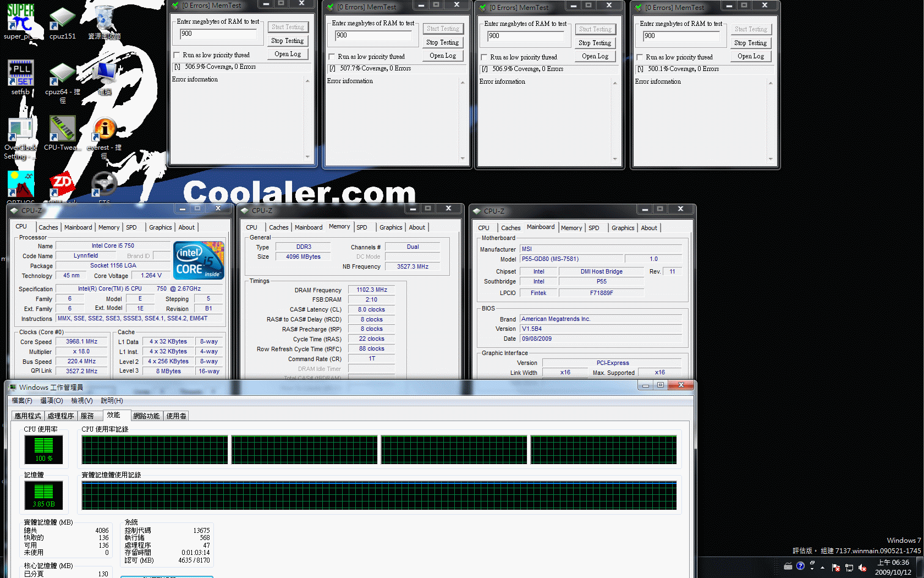924x578 pixels.
Task: Click the Show Desktop button beside the clock
Action: 920,568
